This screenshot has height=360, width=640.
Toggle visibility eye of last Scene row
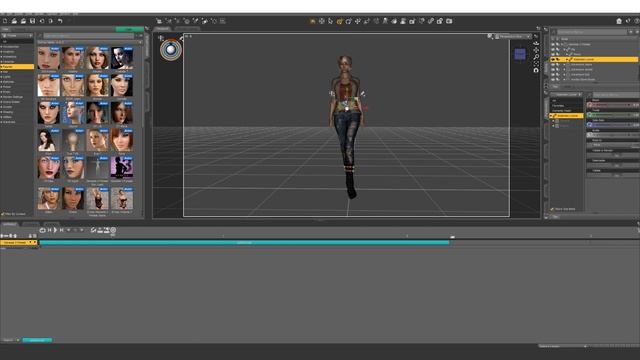[553, 79]
